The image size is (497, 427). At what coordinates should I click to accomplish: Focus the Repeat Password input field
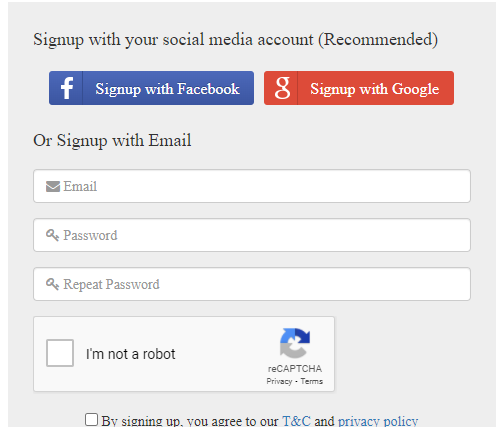pyautogui.click(x=252, y=284)
